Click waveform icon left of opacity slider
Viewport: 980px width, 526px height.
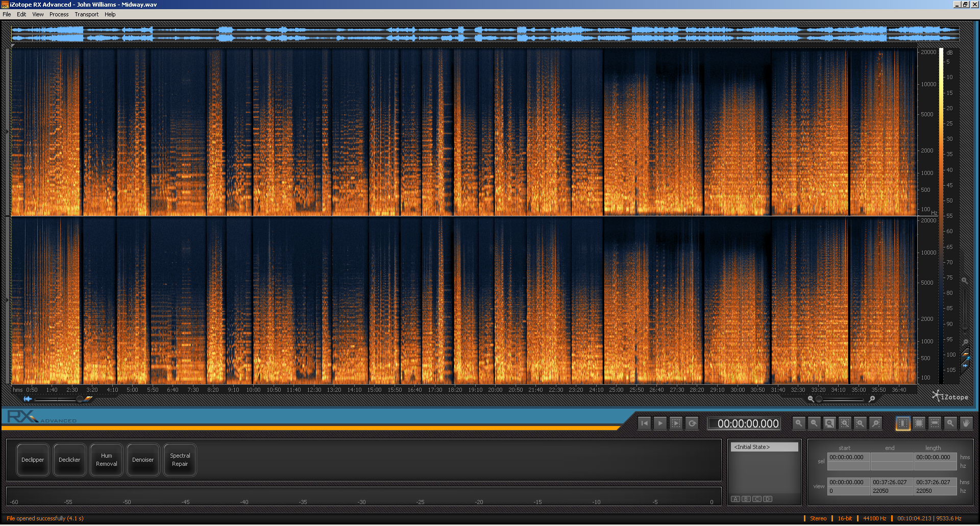[x=28, y=399]
